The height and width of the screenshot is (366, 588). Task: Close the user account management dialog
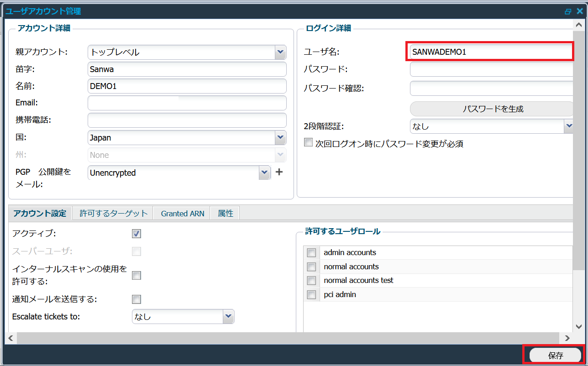[x=579, y=11]
